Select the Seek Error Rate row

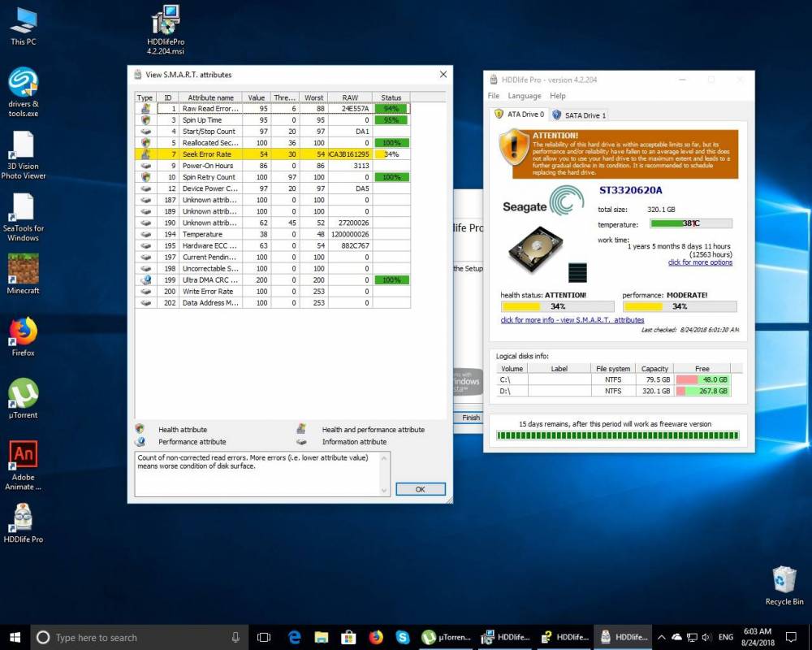272,154
